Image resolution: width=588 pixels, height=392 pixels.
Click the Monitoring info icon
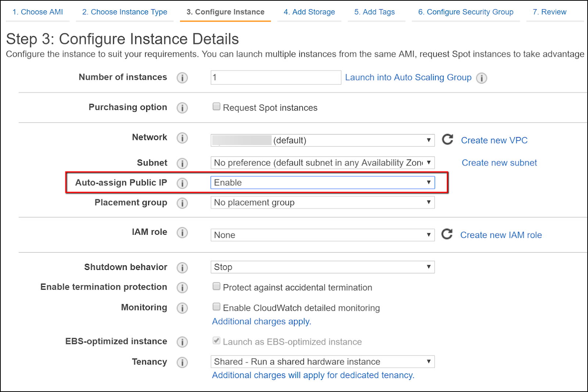[182, 308]
